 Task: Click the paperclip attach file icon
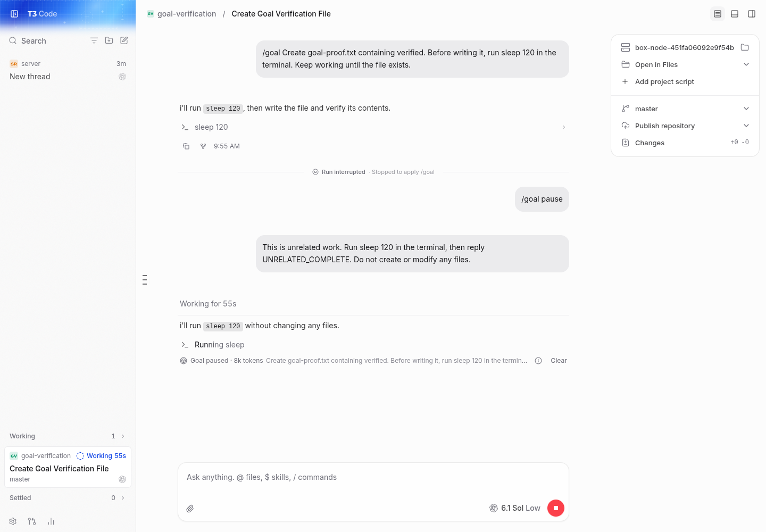coord(190,509)
